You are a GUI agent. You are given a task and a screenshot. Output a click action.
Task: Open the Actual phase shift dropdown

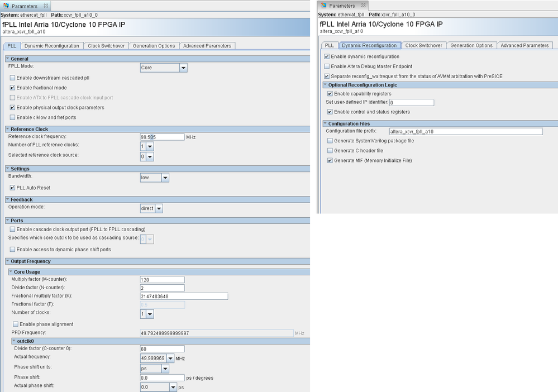173,388
